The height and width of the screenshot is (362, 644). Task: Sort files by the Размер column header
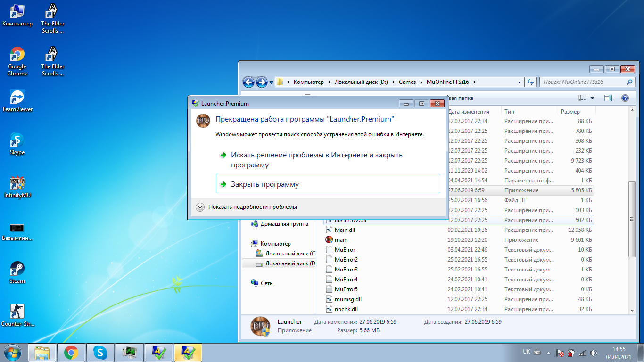570,112
